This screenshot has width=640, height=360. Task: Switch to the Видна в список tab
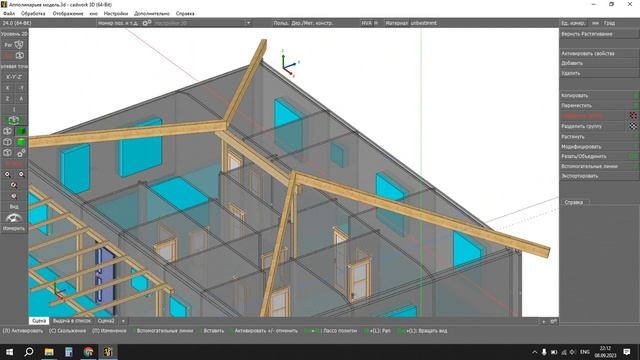click(72, 321)
